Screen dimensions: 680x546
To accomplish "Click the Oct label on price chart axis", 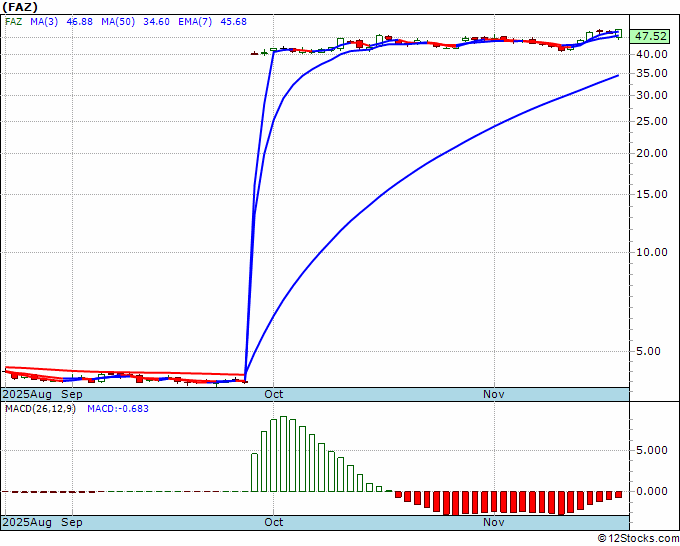I will (274, 394).
